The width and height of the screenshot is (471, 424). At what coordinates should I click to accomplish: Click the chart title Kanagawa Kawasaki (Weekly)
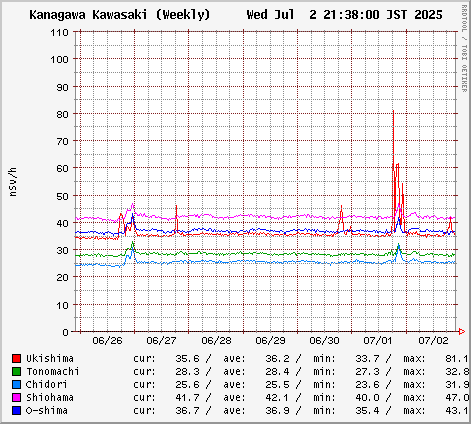tap(120, 15)
